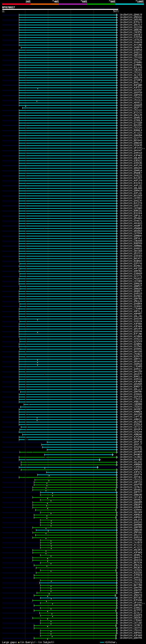The height and width of the screenshot is (644, 146).
Task: Select the UniRef100_Q40595 label
Action: (x=131, y=452)
